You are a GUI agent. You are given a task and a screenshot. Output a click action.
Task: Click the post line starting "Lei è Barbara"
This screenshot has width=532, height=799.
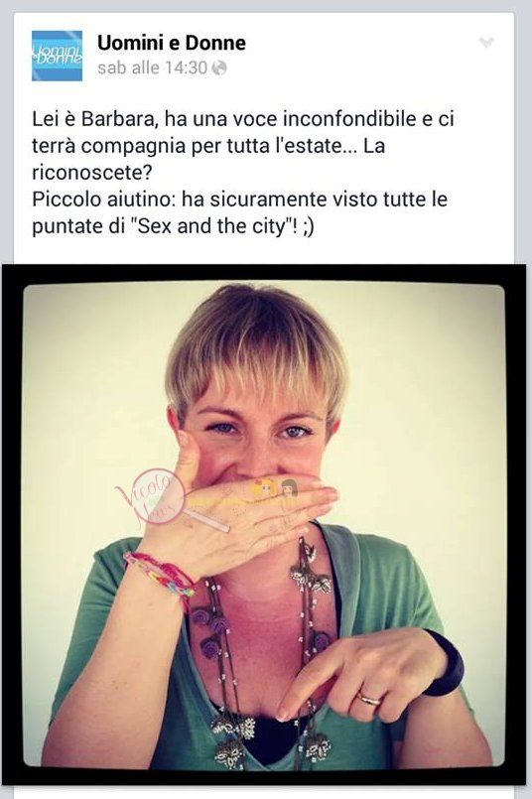point(243,119)
